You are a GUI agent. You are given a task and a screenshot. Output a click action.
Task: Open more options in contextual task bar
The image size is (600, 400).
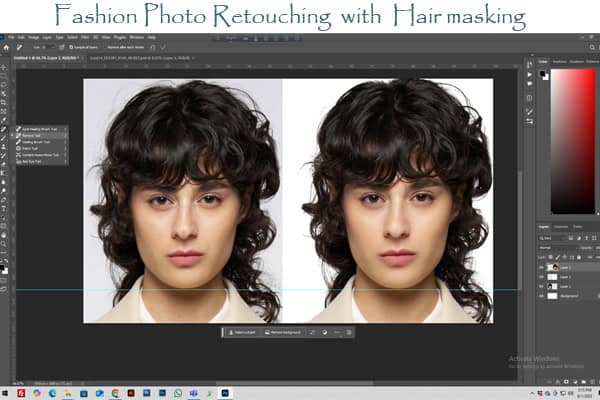click(x=337, y=333)
